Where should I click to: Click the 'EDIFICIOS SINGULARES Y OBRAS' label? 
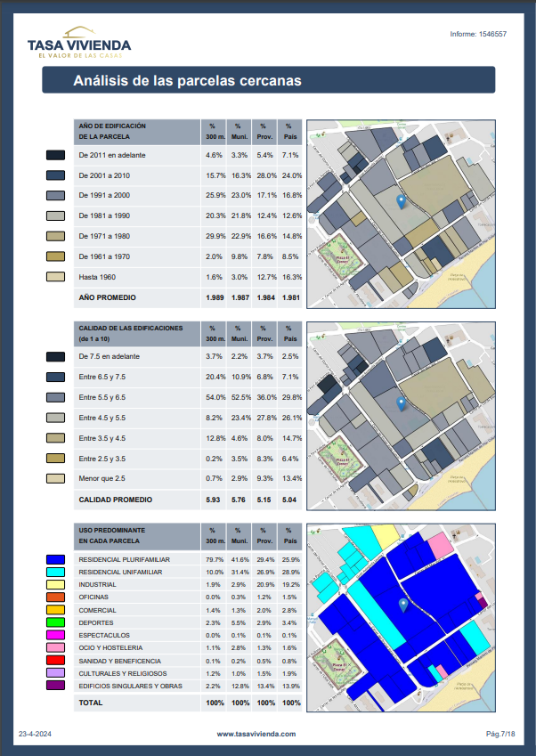point(131,686)
